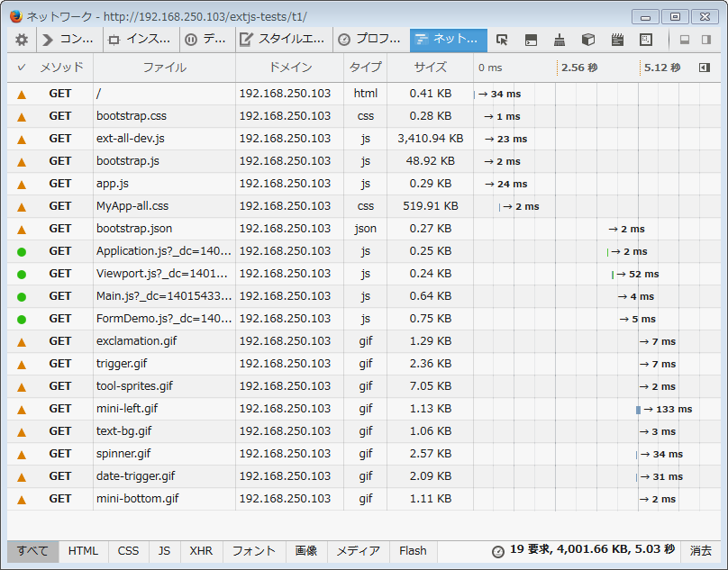Screen dimensions: 728x570
Task: Click the 0.41 KB size cell
Action: 431,94
